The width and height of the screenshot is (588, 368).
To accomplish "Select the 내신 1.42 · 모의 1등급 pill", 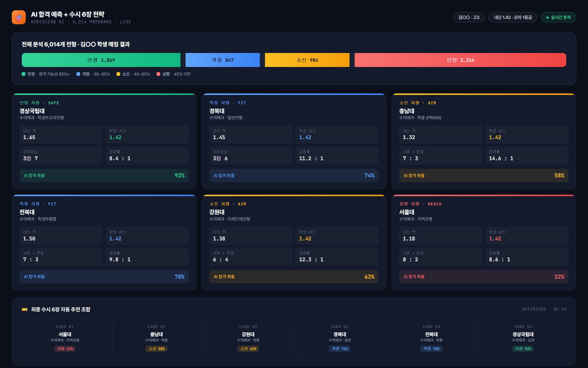I will coord(513,17).
